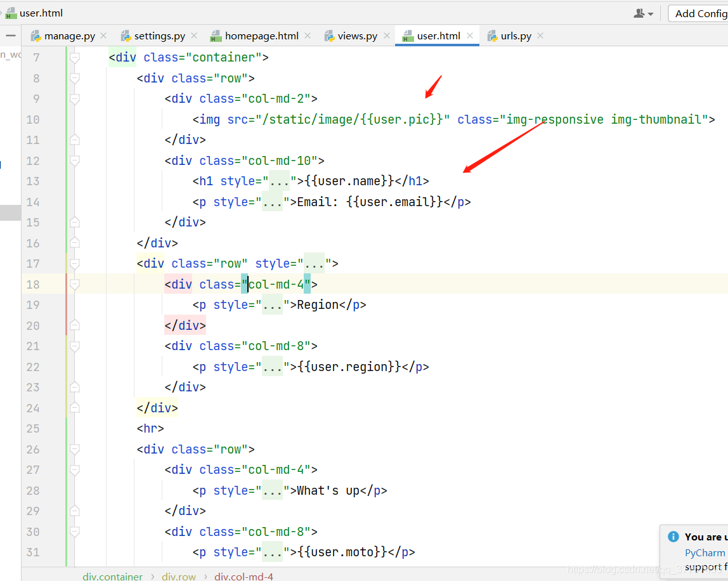Image resolution: width=728 pixels, height=581 pixels.
Task: Click the {{user.pic}} template variable
Action: (401, 119)
